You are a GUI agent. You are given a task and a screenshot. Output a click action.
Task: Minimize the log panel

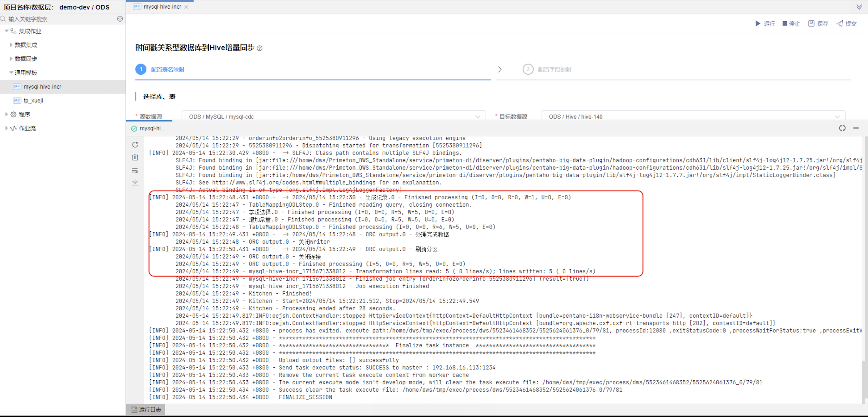coord(856,128)
